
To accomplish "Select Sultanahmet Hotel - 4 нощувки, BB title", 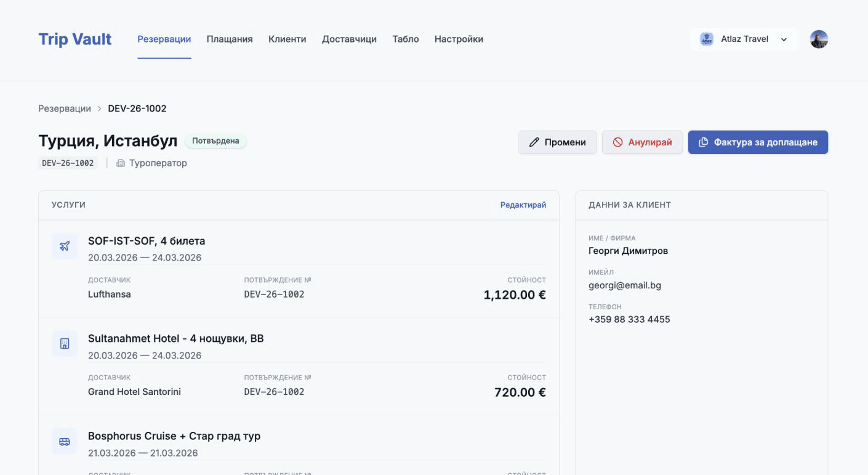I will tap(176, 338).
